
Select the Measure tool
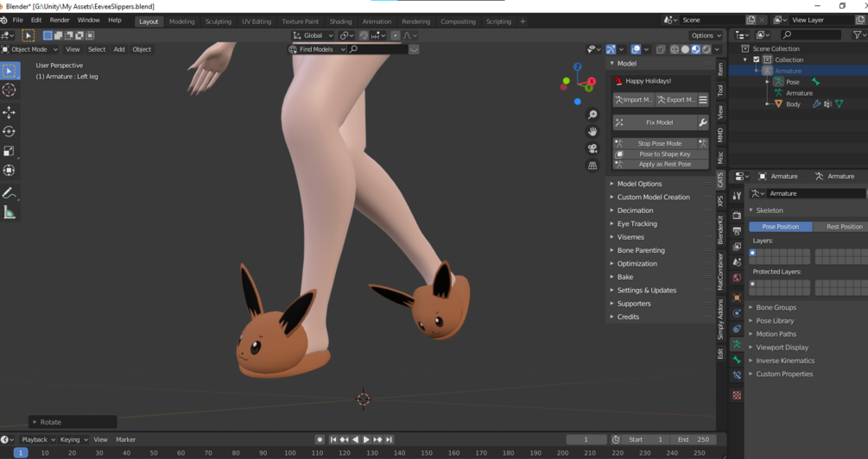point(10,212)
